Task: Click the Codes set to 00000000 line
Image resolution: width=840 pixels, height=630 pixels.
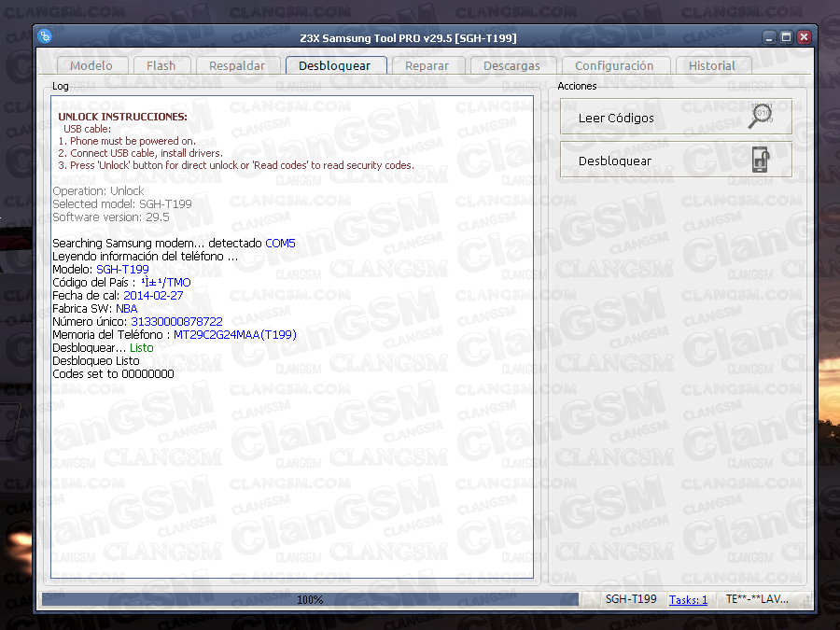Action: click(113, 374)
